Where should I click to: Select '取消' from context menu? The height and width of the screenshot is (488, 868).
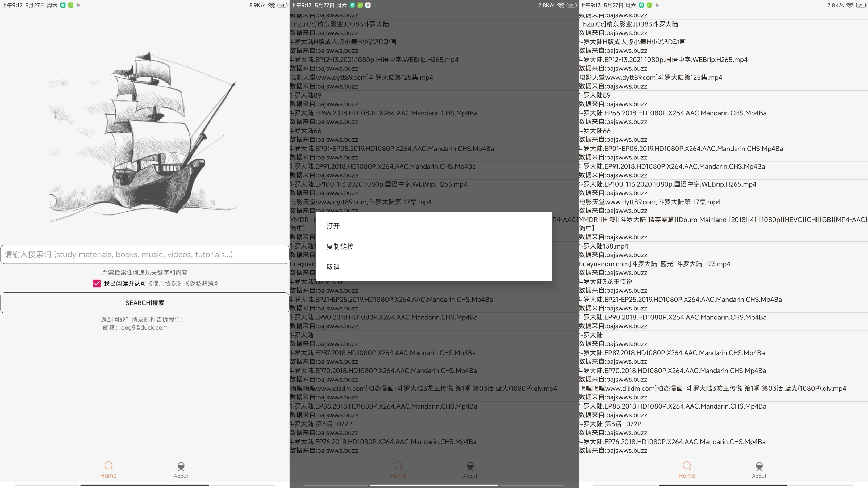click(333, 267)
